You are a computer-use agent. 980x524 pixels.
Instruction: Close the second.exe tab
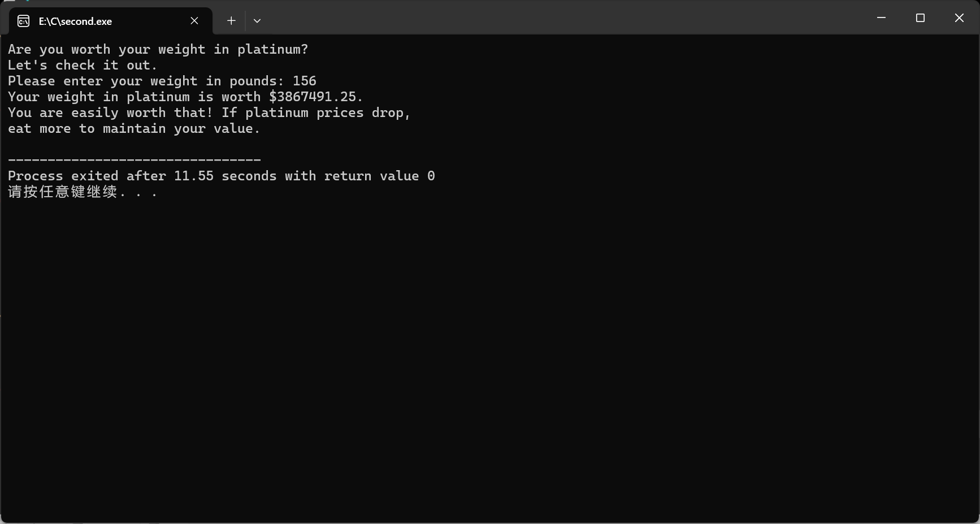(x=194, y=21)
